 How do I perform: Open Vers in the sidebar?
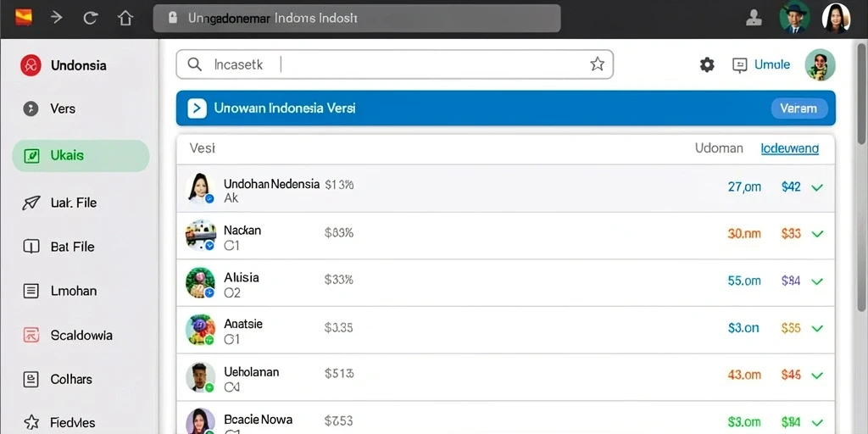pos(63,108)
